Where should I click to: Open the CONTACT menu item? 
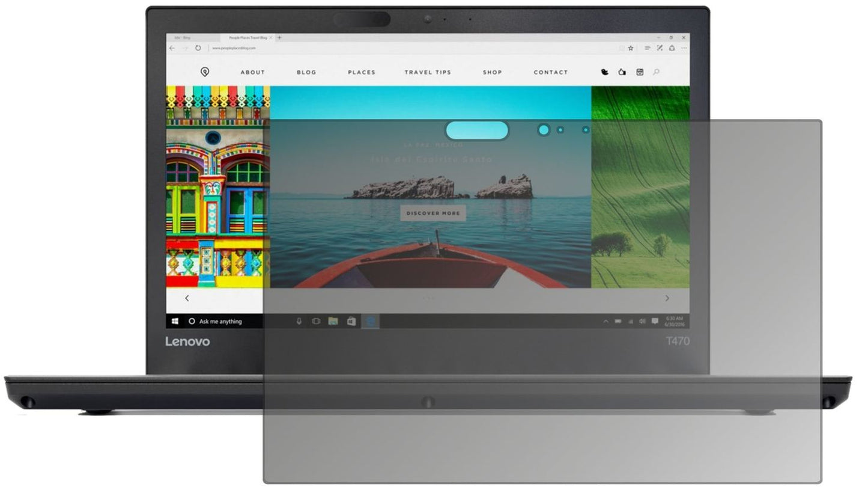pyautogui.click(x=551, y=72)
